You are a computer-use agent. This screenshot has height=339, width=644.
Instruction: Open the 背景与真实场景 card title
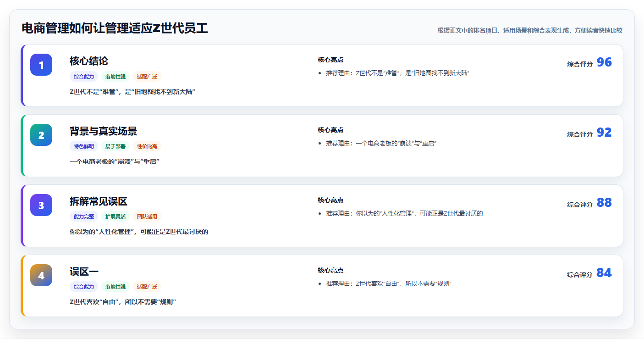coord(103,131)
